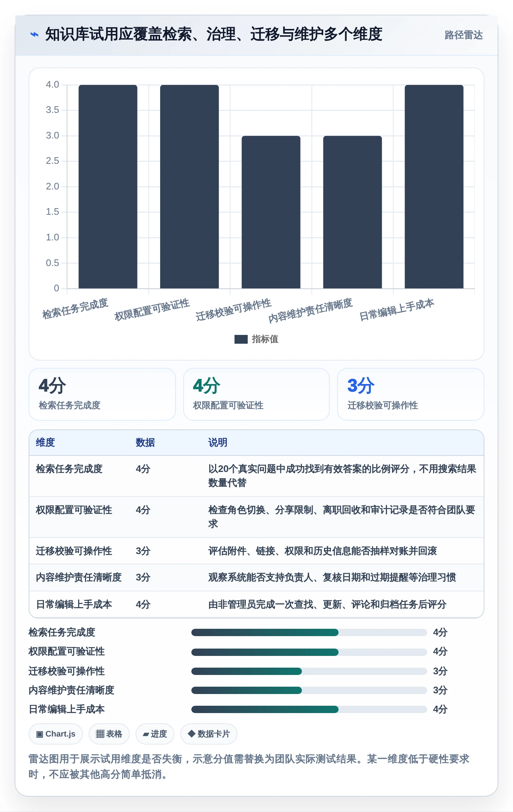Click the 日常编辑上手成本 bar in chart

(434, 187)
